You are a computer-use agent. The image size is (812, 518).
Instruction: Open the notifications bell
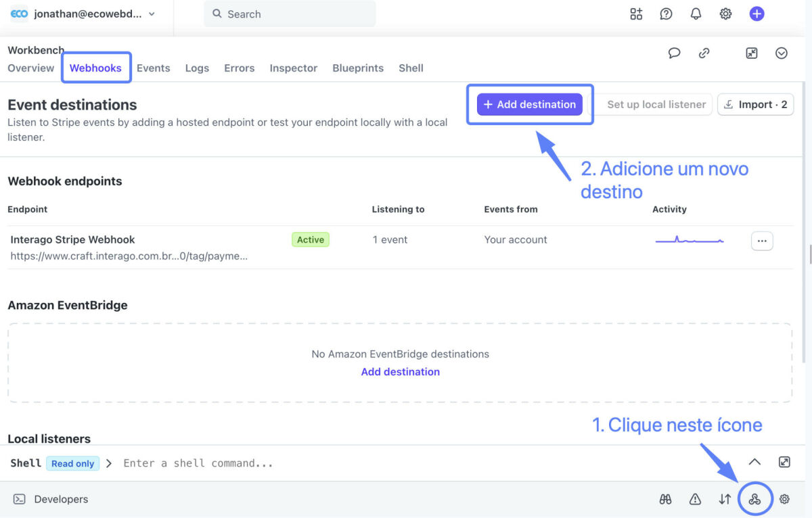point(696,14)
